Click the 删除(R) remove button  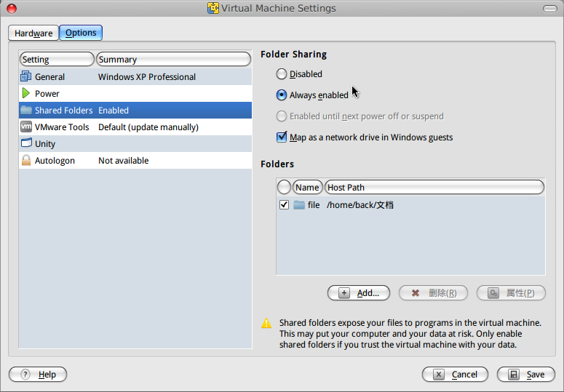pos(433,293)
